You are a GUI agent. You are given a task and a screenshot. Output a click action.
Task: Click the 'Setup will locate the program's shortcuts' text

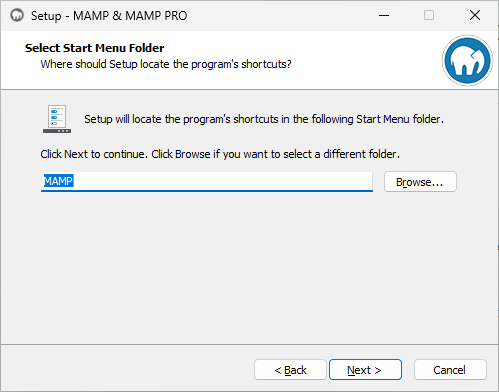264,119
